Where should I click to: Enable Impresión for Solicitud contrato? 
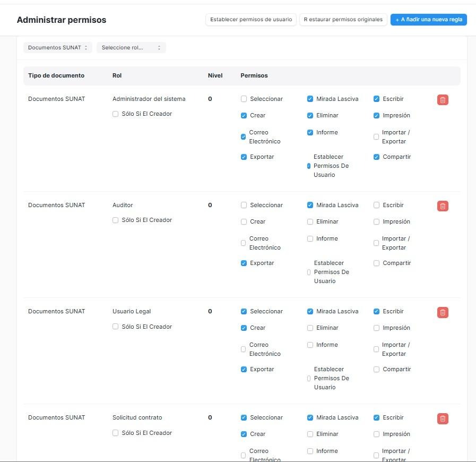point(377,434)
